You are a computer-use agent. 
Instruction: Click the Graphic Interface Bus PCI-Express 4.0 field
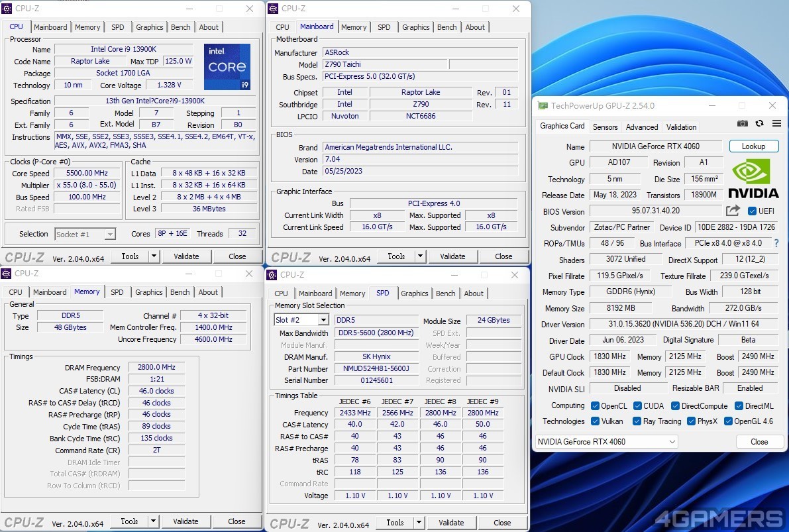[434, 203]
